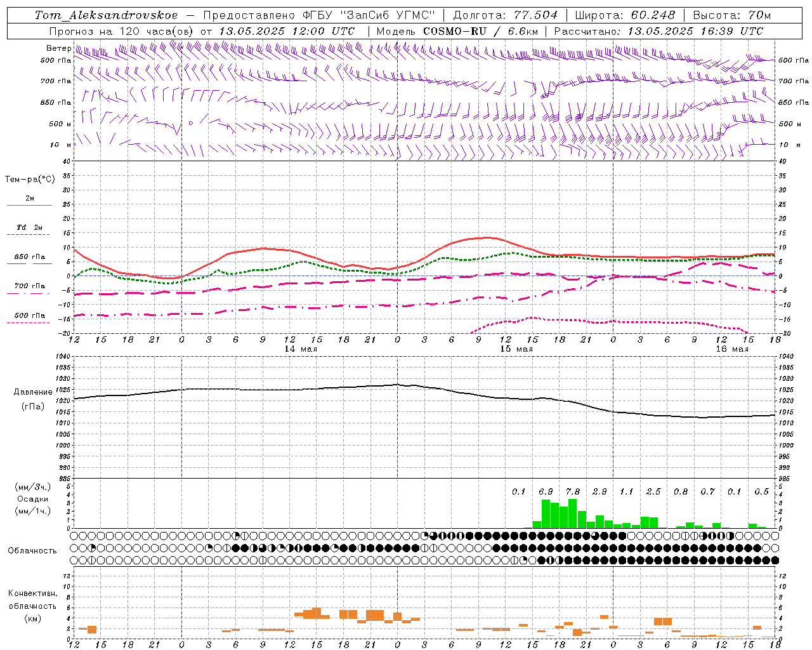Click the Ветер panel label
Image resolution: width=812 pixels, height=650 pixels.
coord(58,48)
